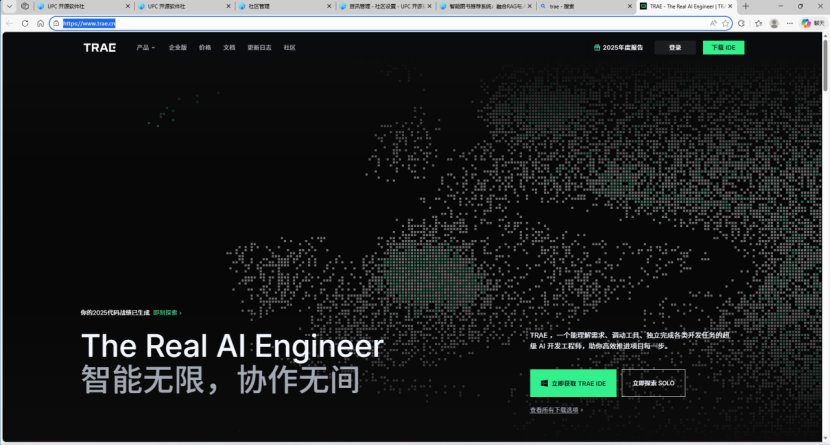Open the 企业版 navigation item
Viewport: 830px width, 445px height.
click(x=177, y=47)
